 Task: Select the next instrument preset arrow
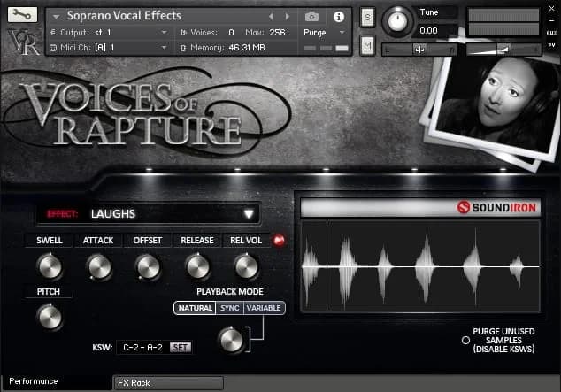point(287,17)
